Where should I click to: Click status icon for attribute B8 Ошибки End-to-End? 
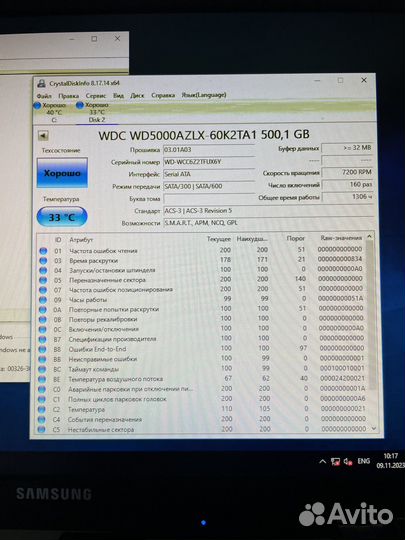[x=42, y=350]
